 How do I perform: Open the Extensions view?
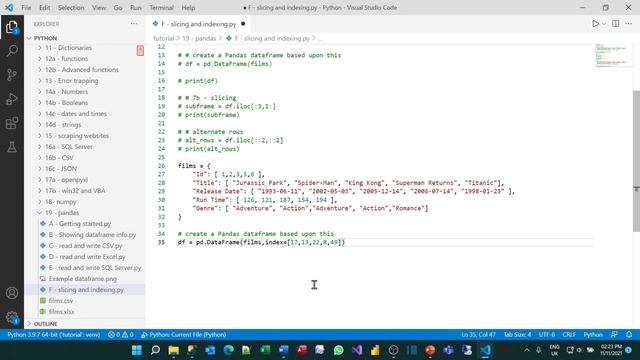click(12, 123)
